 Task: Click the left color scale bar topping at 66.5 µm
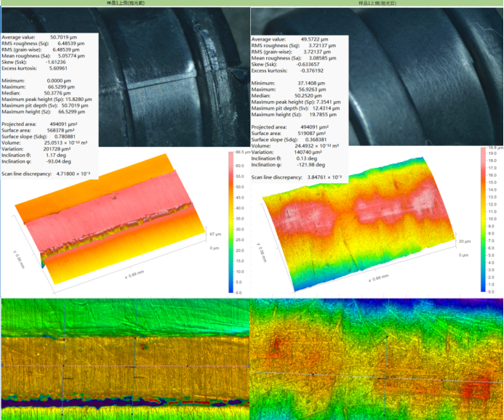(230, 222)
